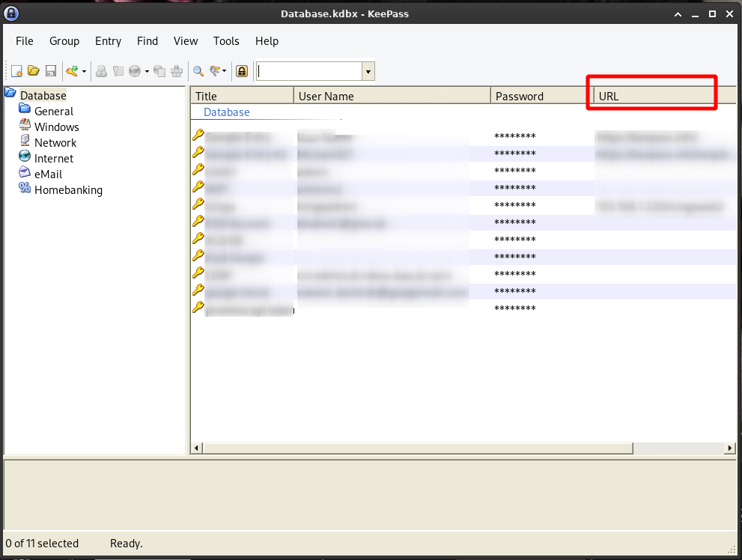Select the General group
This screenshot has height=560, width=742.
tap(54, 111)
